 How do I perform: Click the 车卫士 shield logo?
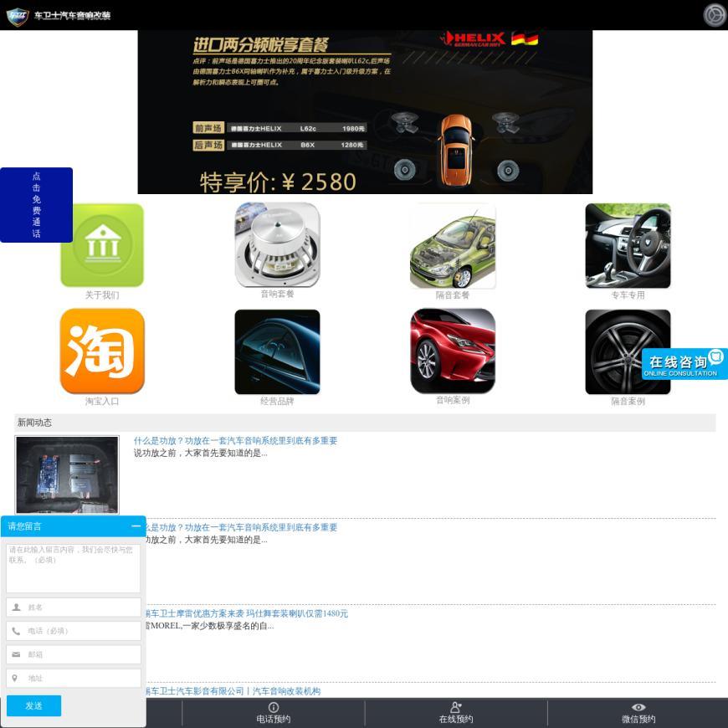tap(18, 16)
